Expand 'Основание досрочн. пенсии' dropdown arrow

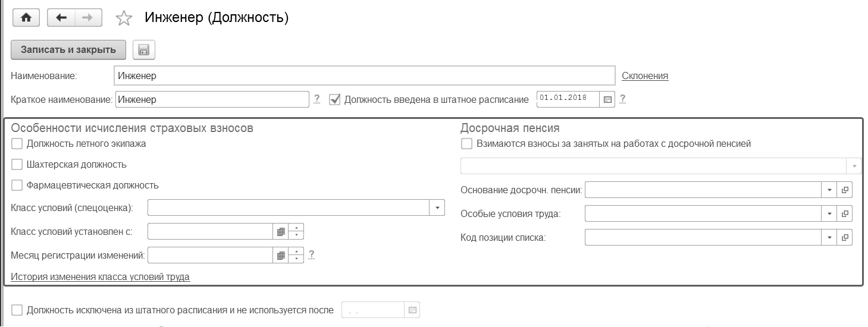[829, 190]
